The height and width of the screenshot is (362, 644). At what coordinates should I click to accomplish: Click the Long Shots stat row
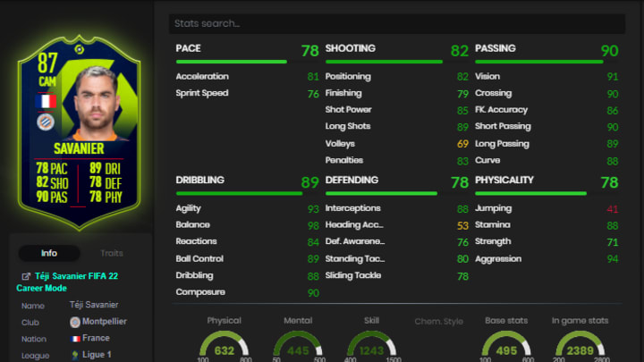pos(397,126)
